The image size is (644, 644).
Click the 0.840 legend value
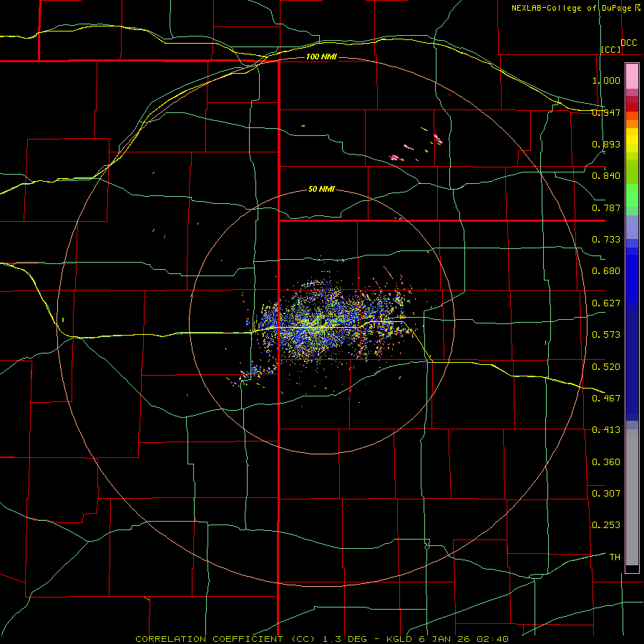pos(606,176)
